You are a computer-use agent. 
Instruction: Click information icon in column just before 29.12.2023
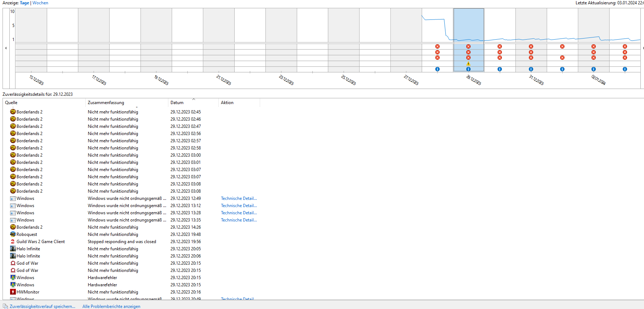(437, 69)
